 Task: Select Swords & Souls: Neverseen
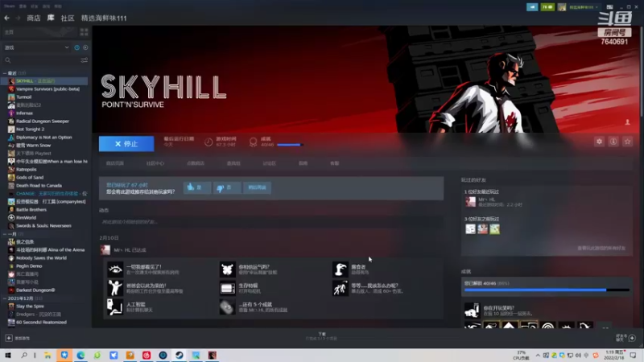coord(44,226)
